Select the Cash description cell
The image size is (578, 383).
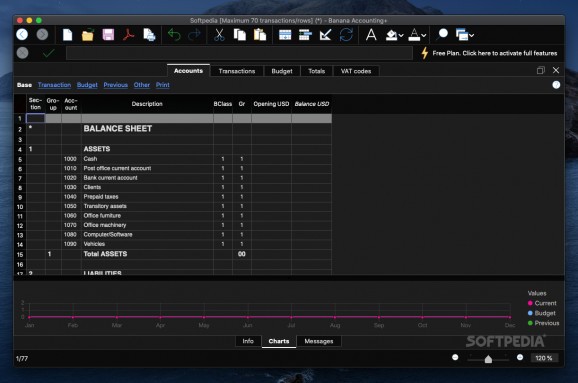click(147, 159)
